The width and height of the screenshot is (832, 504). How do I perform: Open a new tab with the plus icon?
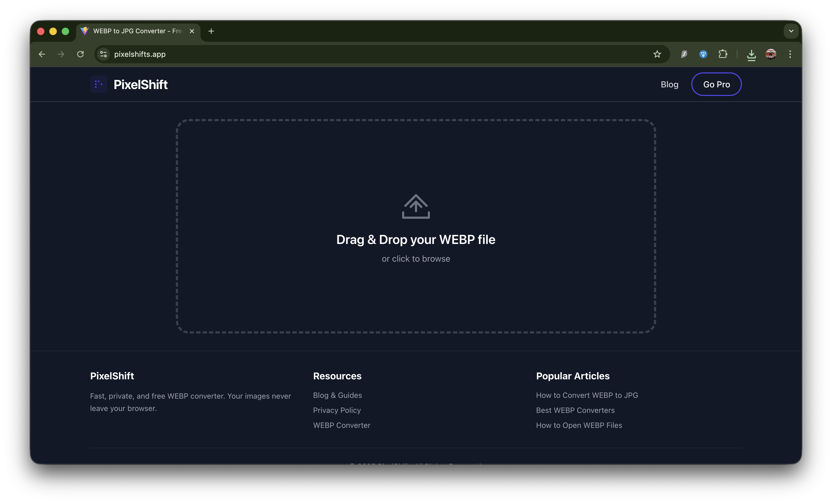click(x=211, y=31)
